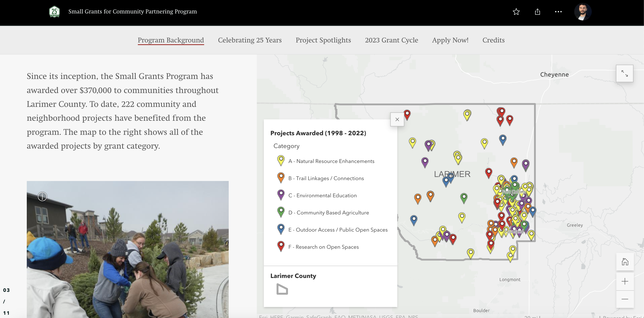Screen dimensions: 644x318
Task: Click the favorite star icon
Action: (516, 12)
